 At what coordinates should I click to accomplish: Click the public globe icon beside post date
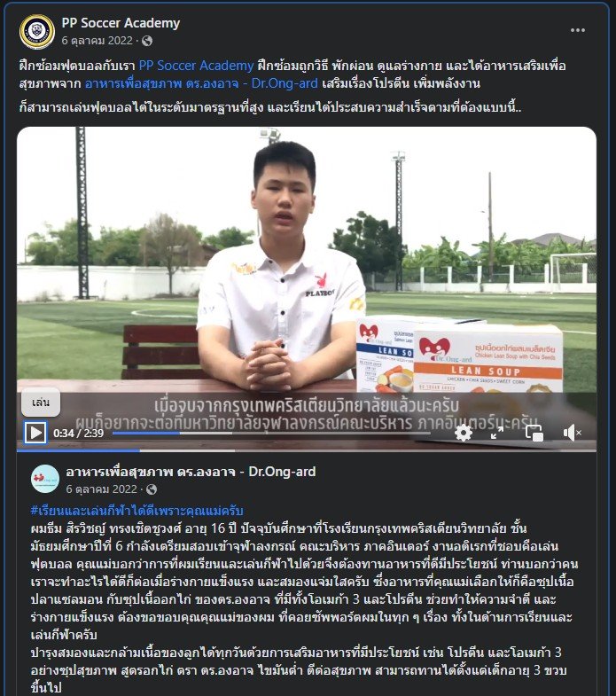[147, 41]
